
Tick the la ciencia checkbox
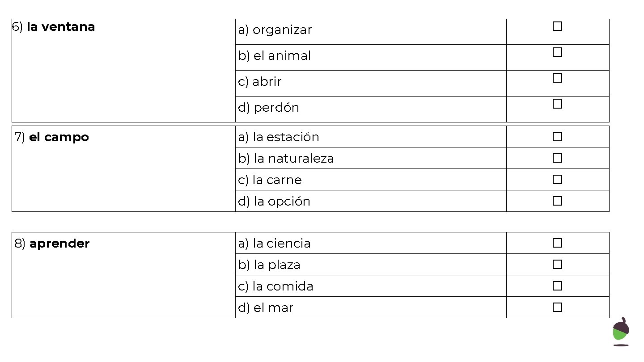click(x=557, y=243)
